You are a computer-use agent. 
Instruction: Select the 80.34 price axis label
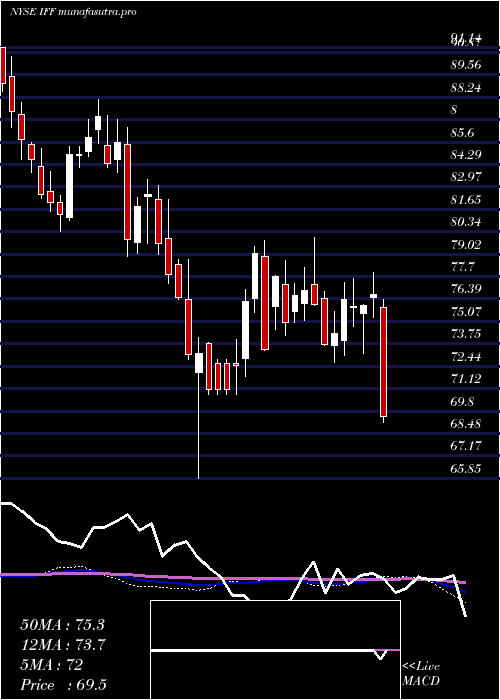(x=466, y=222)
